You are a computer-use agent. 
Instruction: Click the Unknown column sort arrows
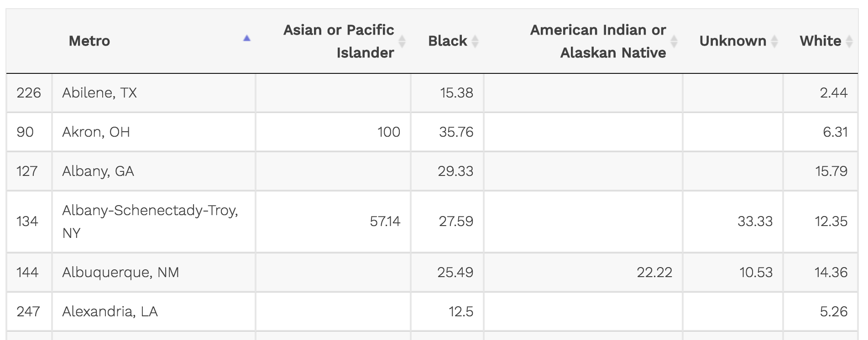(x=774, y=41)
